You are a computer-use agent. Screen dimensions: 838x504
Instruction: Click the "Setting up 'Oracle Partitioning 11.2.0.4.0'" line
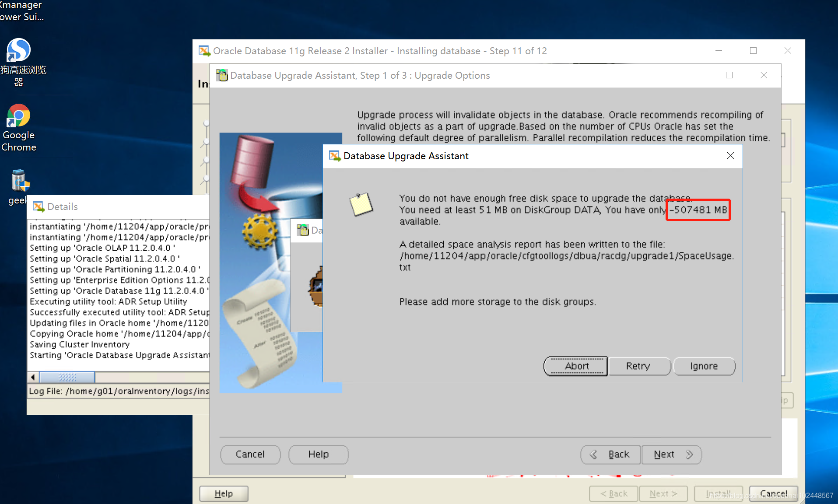(115, 269)
